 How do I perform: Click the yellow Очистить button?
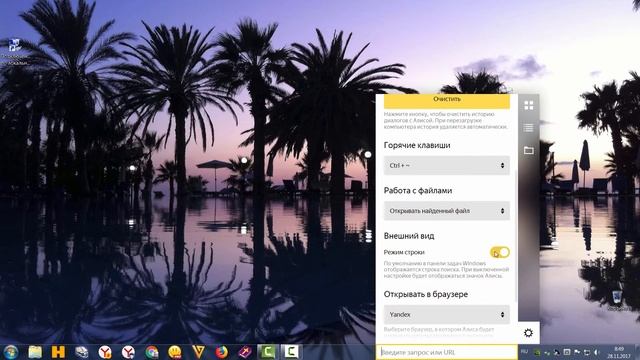pos(447,100)
